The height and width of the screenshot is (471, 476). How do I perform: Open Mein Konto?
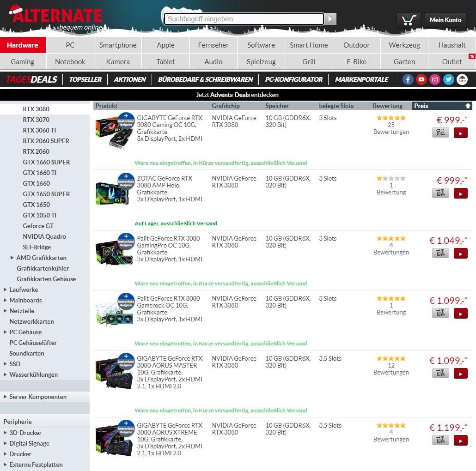tap(445, 20)
